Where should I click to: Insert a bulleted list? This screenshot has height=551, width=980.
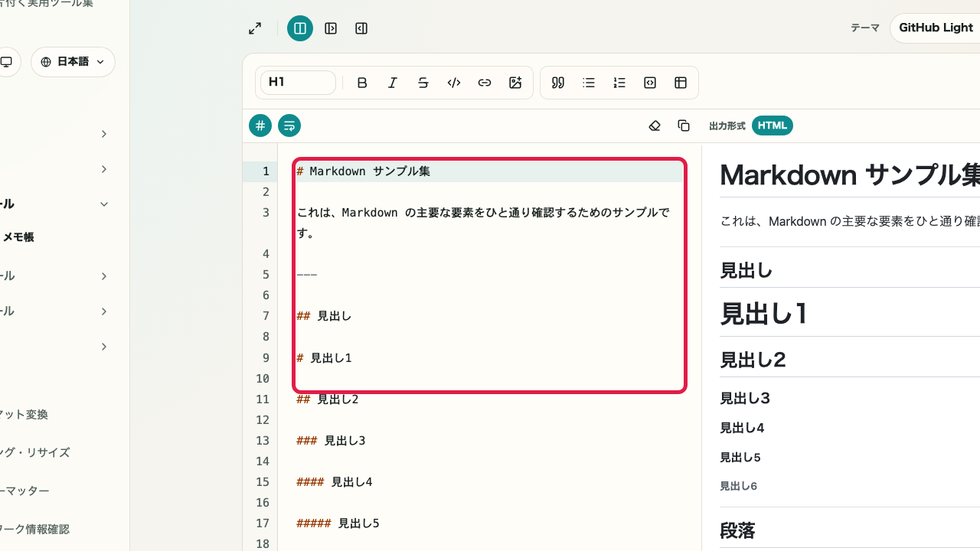[589, 83]
